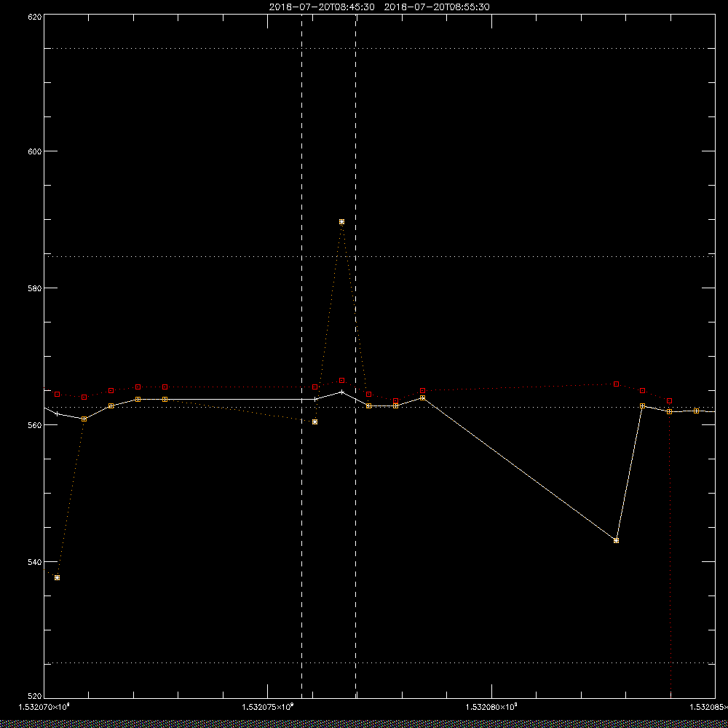The width and height of the screenshot is (728, 728).
Task: Click the y-axis label 620
Action: pyautogui.click(x=35, y=17)
